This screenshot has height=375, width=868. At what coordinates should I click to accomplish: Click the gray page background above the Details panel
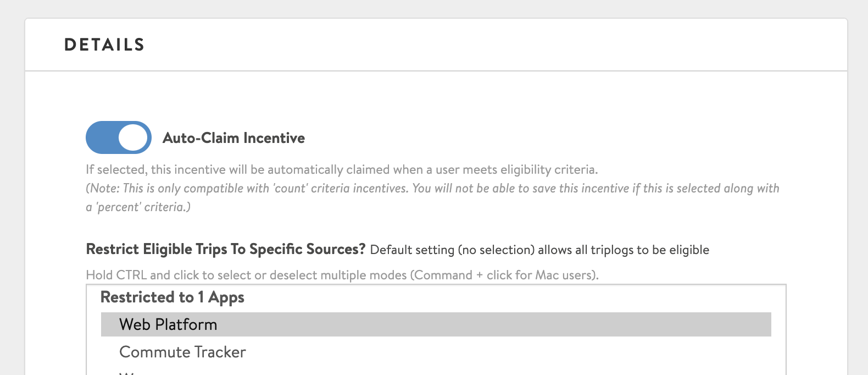pyautogui.click(x=434, y=8)
